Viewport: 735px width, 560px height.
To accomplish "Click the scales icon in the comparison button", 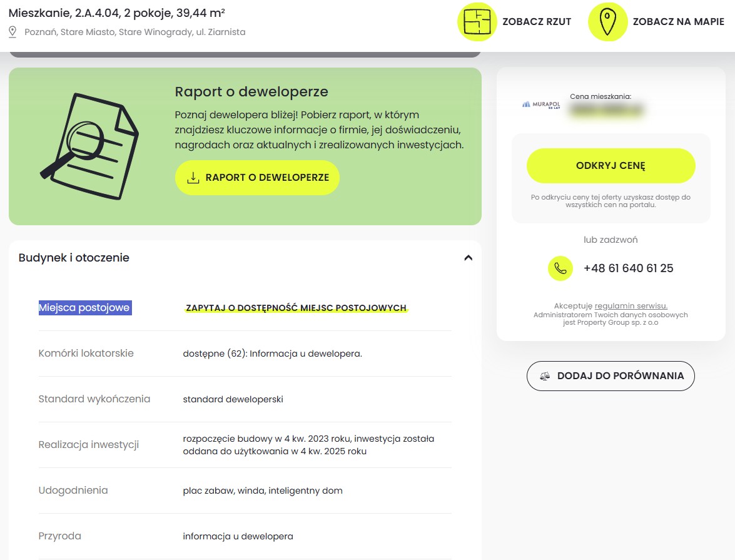I will (x=545, y=376).
